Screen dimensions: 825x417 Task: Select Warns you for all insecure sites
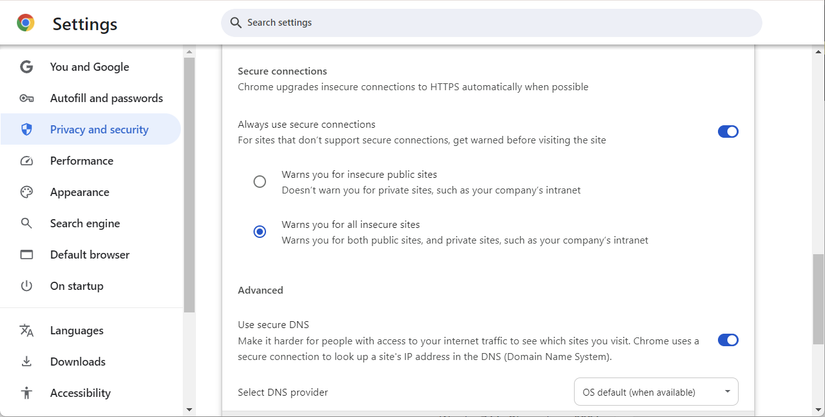coord(260,232)
